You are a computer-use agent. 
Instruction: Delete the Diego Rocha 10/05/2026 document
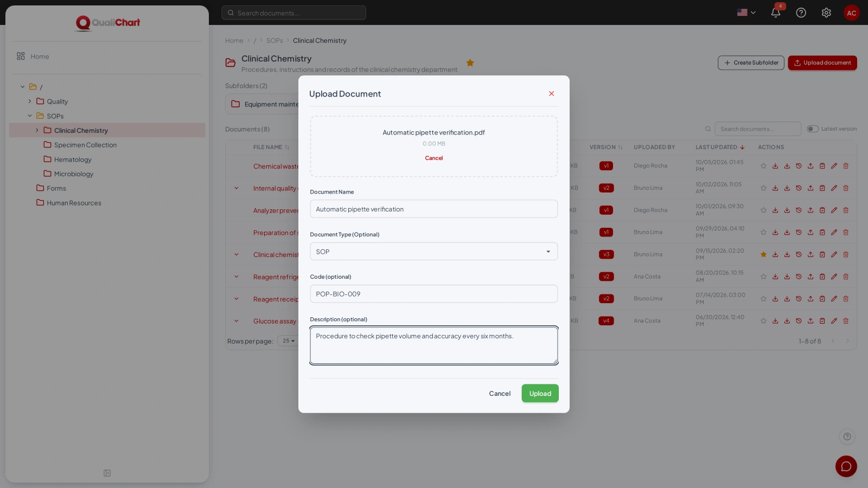[x=846, y=166]
